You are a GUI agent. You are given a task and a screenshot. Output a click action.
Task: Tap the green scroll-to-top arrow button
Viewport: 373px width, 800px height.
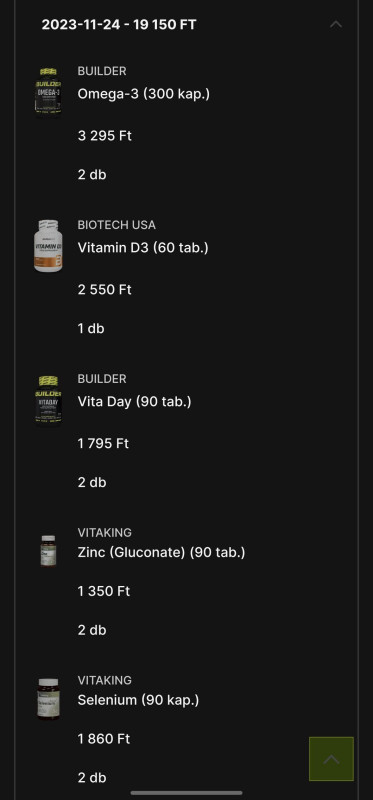[x=331, y=759]
